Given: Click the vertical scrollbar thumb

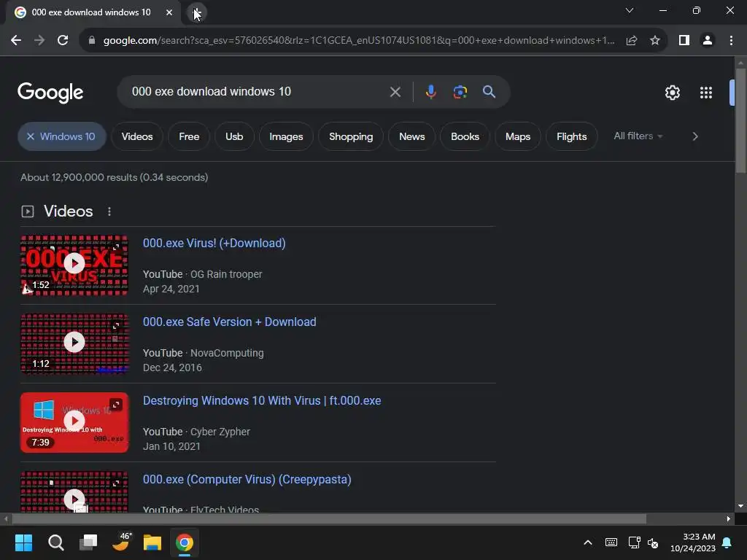Looking at the screenshot, I should [x=740, y=121].
